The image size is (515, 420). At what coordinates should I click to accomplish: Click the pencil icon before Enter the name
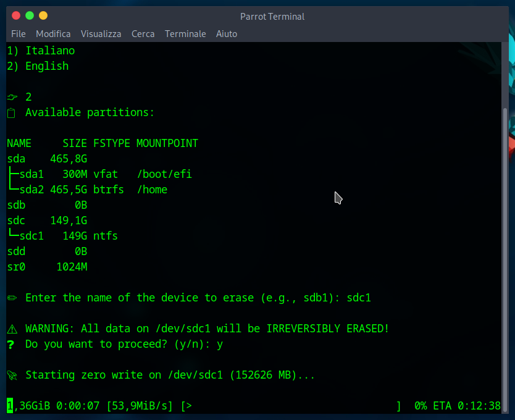coord(12,298)
